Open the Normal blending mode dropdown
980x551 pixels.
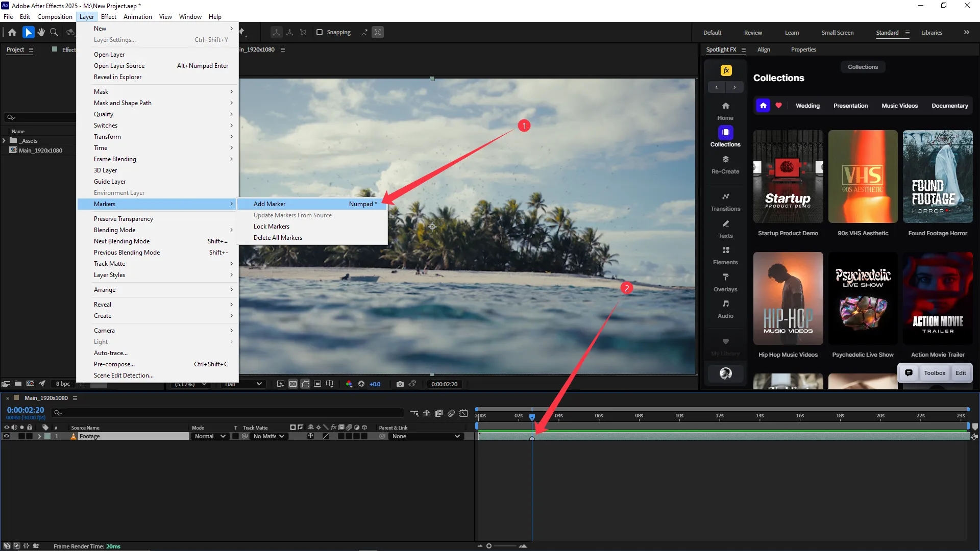pos(209,436)
